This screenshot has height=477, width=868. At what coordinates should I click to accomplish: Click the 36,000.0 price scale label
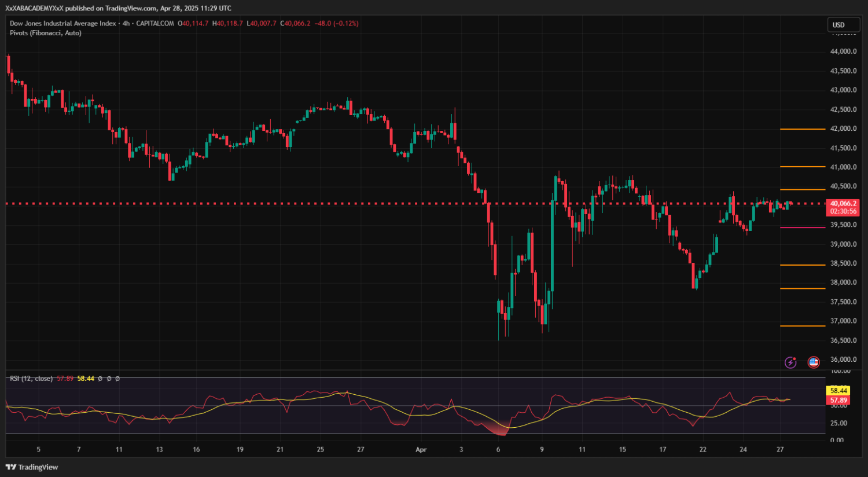click(x=843, y=359)
